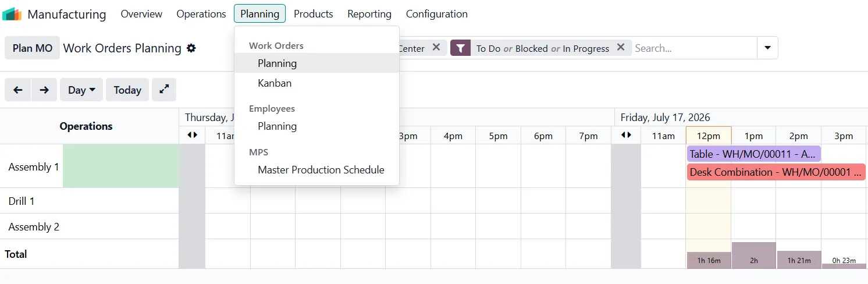The width and height of the screenshot is (868, 284).
Task: Click the 11am column header on Friday
Action: coord(663,136)
